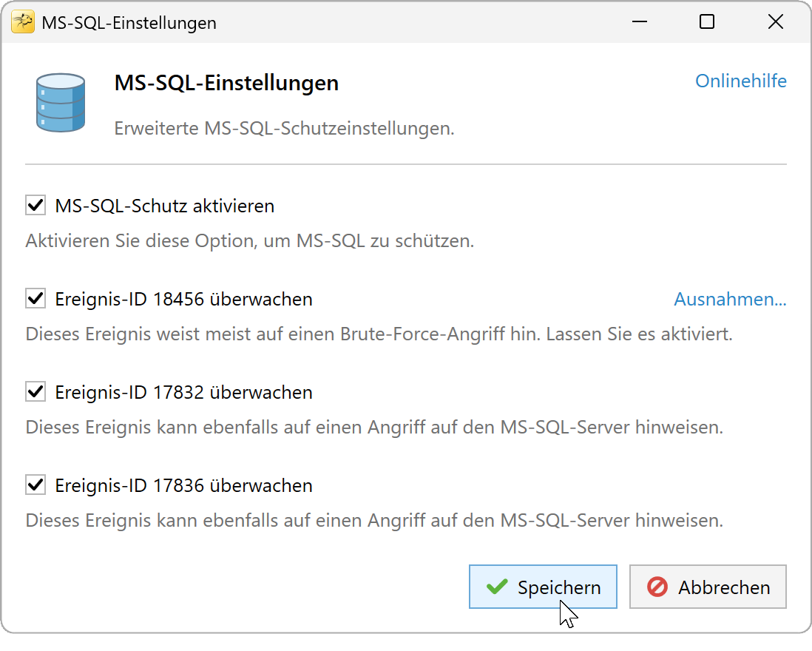Click the Brute-Force-Angriff description text
The image size is (812, 651).
[x=379, y=334]
